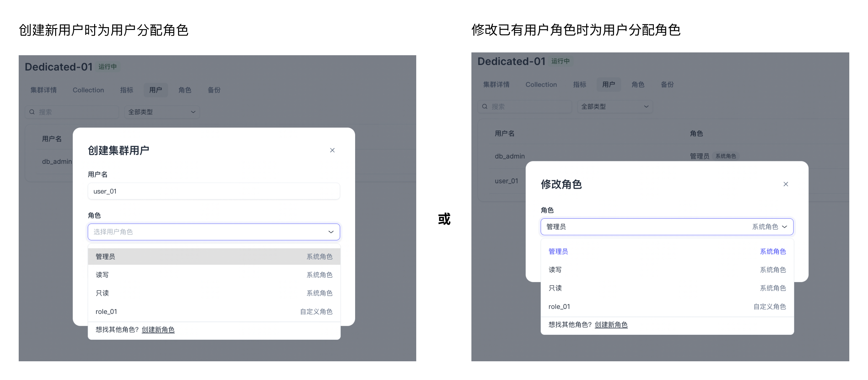Click 运行中 status badge in left panel
The width and height of the screenshot is (868, 380).
point(108,67)
